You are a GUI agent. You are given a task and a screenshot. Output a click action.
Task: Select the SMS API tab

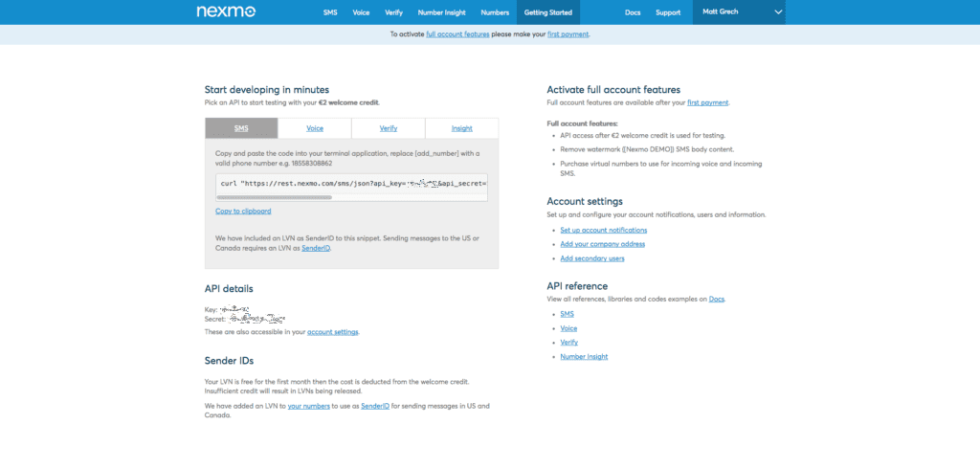(241, 128)
